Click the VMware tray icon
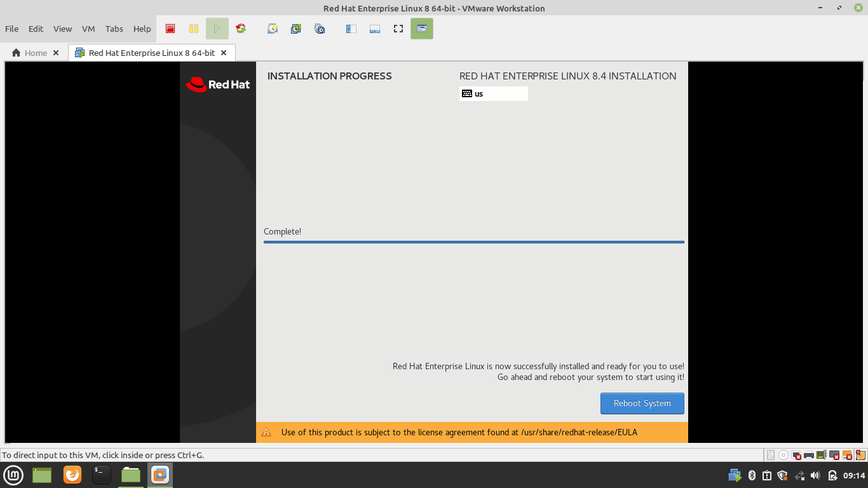Screen dimensions: 868x488 tap(735, 475)
